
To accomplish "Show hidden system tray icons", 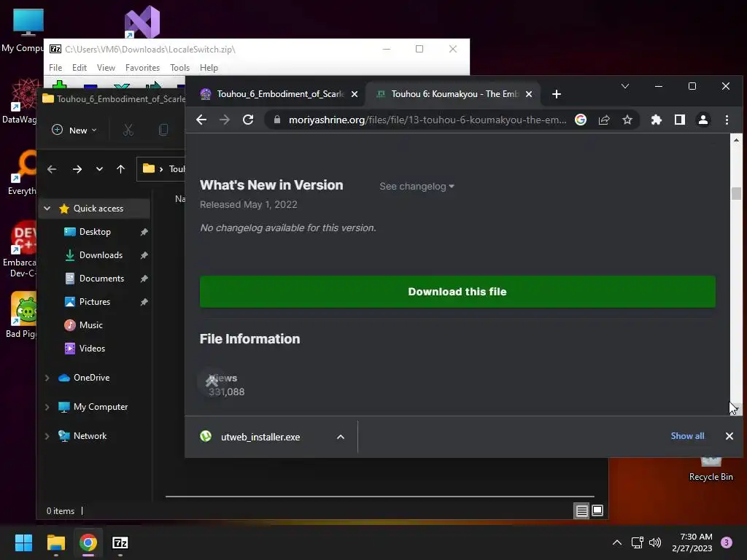I will [x=617, y=542].
